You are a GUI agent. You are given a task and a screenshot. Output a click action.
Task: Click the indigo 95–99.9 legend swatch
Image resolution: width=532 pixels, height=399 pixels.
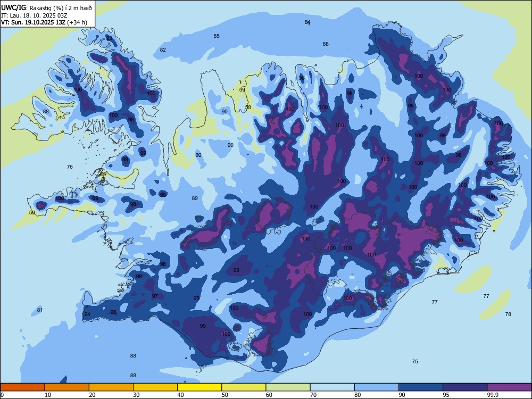click(465, 387)
